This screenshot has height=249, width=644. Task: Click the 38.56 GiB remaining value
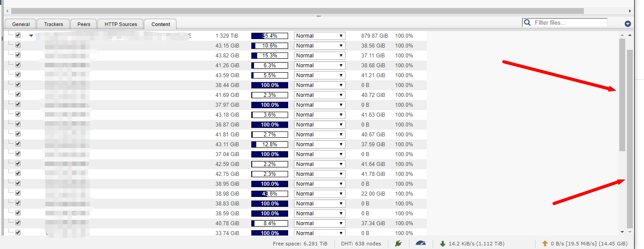373,46
